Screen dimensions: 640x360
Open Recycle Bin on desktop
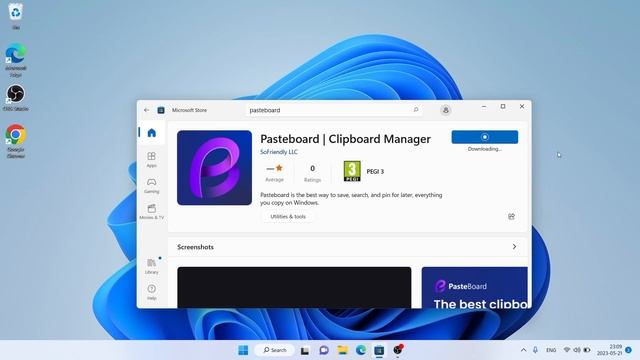click(16, 16)
